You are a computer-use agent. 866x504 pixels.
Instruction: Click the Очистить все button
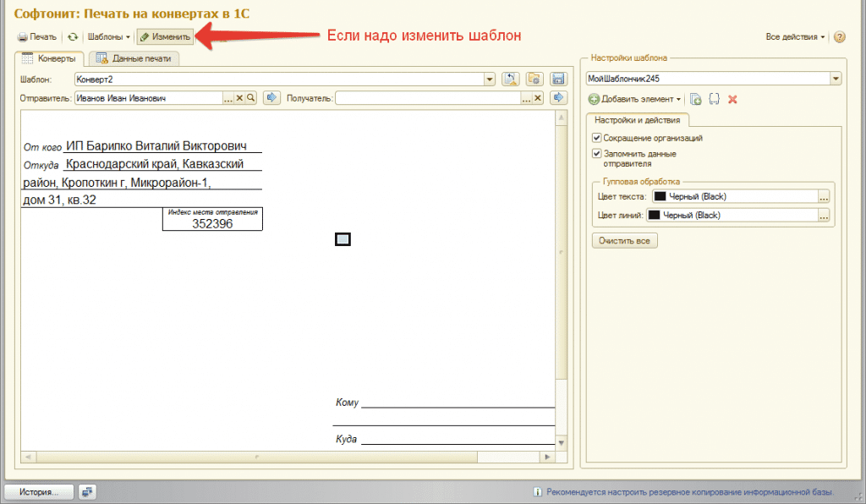click(x=625, y=241)
